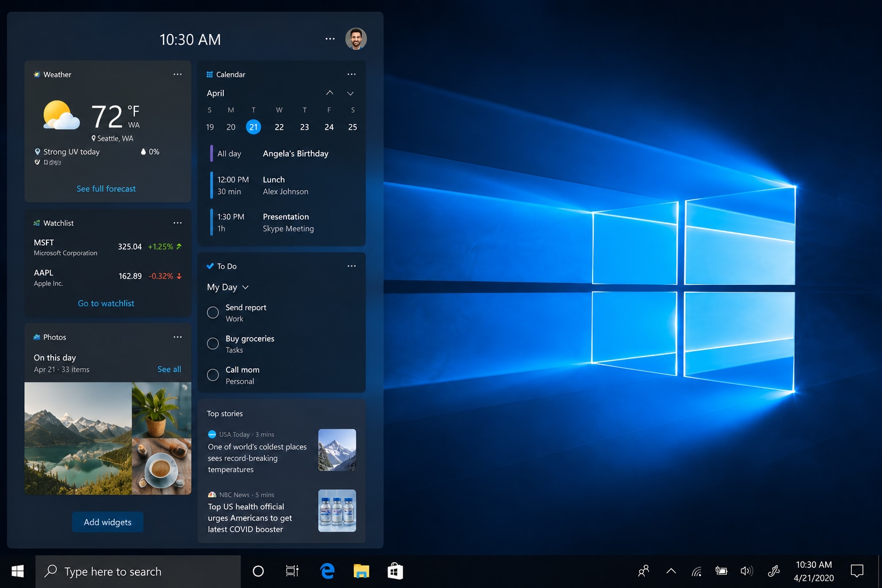Mark Buy groceries task complete
This screenshot has height=588, width=882.
click(x=213, y=344)
